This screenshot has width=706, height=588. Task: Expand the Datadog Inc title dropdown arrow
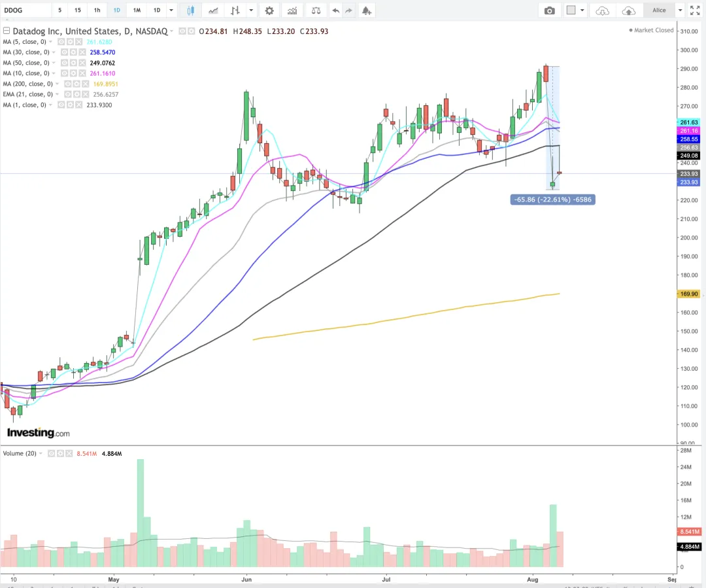tap(171, 31)
